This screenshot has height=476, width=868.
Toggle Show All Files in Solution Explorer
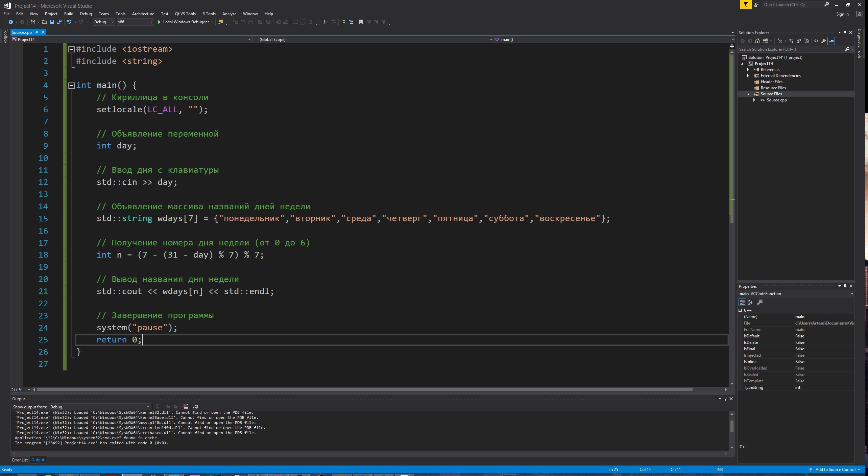click(x=806, y=41)
